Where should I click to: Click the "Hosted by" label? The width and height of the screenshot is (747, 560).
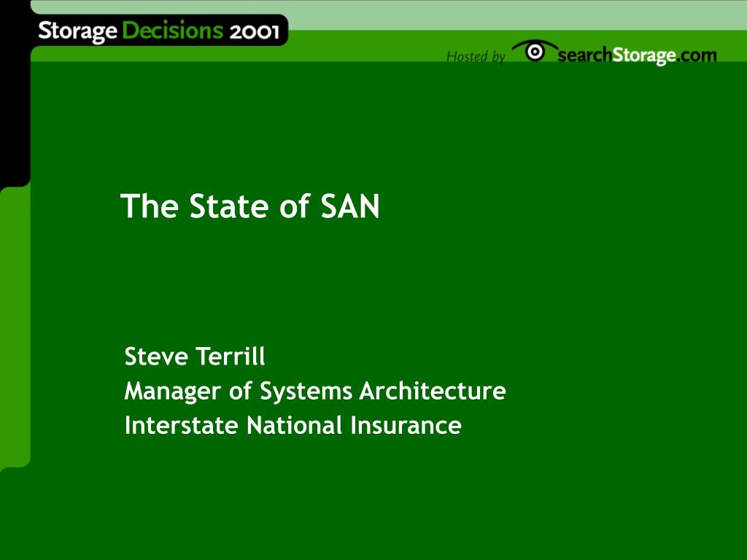coord(476,57)
